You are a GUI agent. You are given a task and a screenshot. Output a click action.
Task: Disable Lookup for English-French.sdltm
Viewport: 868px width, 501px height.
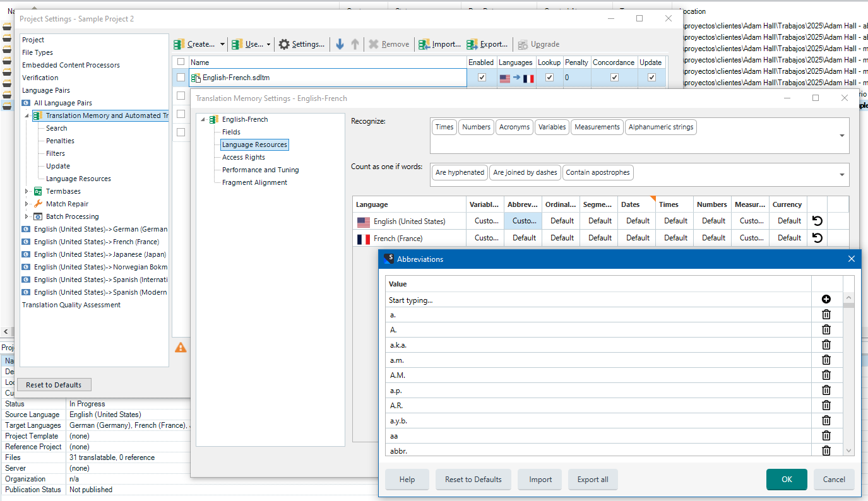549,77
